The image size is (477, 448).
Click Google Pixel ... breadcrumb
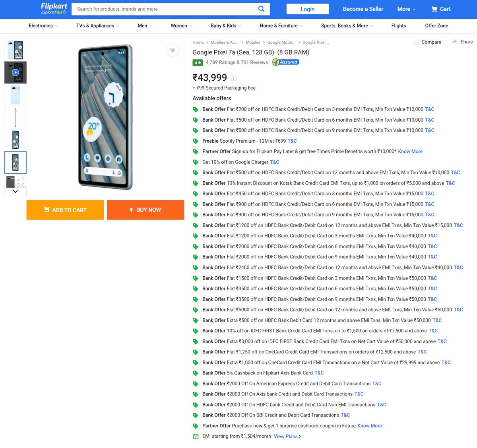click(316, 43)
